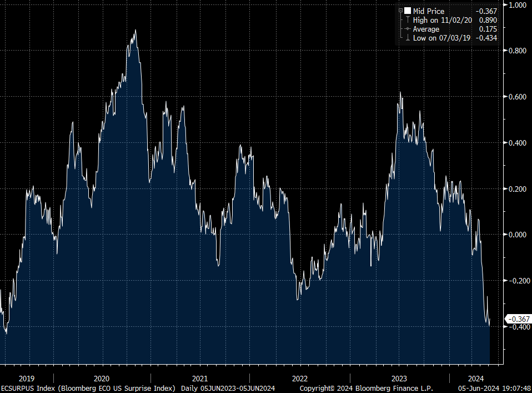Click the 2022 x-axis year label

pos(300,379)
